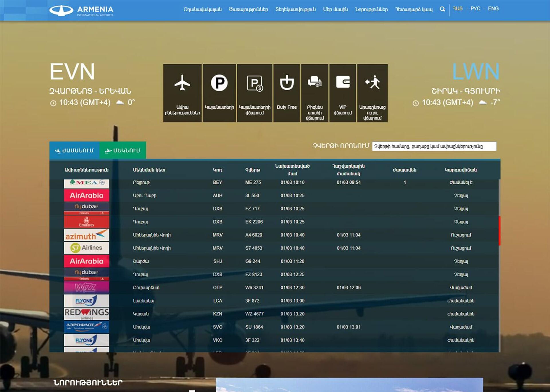Click the Armenia International Airports logo
Viewport: 550px width, 392px height.
tap(82, 11)
